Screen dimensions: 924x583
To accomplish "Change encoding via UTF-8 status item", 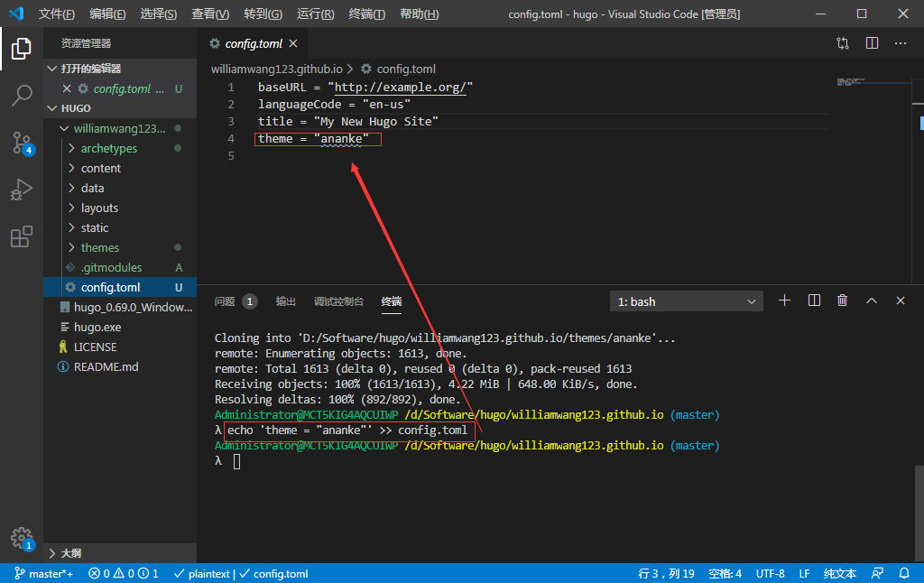I will click(771, 574).
